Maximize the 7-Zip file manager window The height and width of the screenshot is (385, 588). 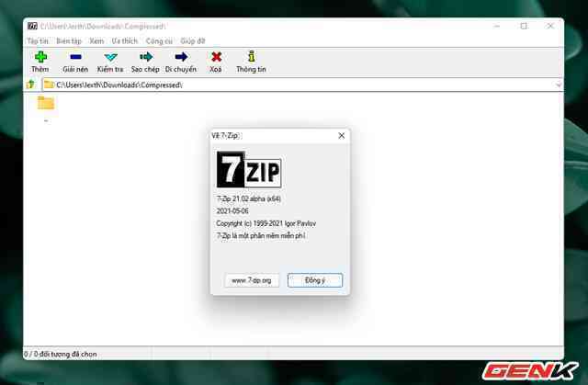[524, 26]
